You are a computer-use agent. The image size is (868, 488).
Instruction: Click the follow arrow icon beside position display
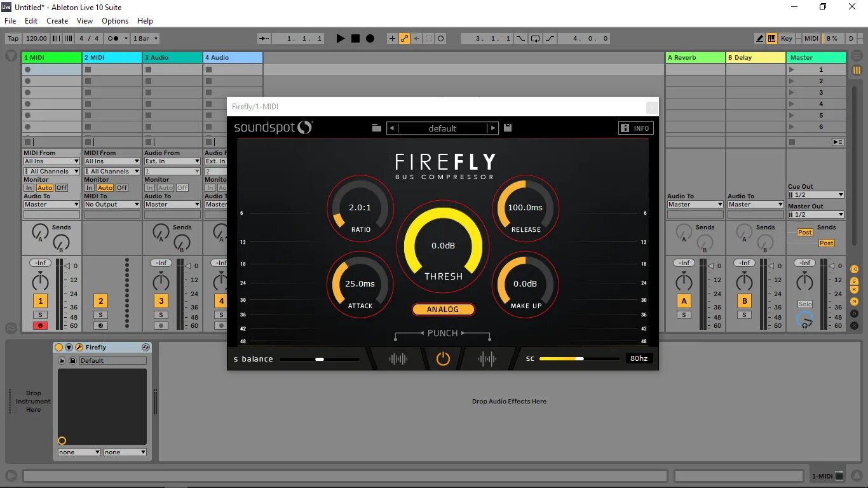(264, 39)
